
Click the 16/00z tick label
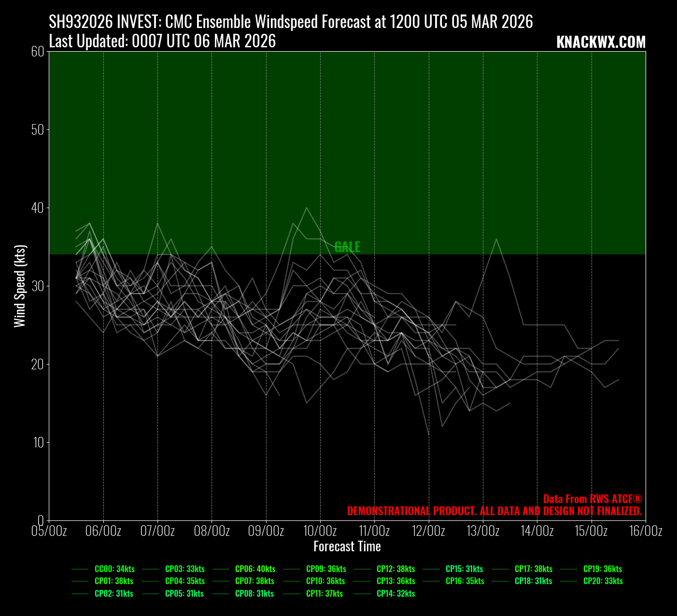point(646,531)
